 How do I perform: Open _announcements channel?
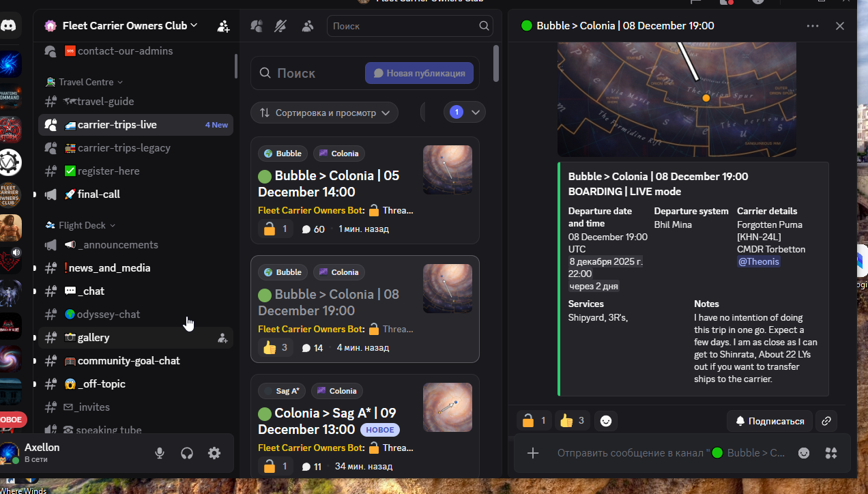pyautogui.click(x=136, y=245)
